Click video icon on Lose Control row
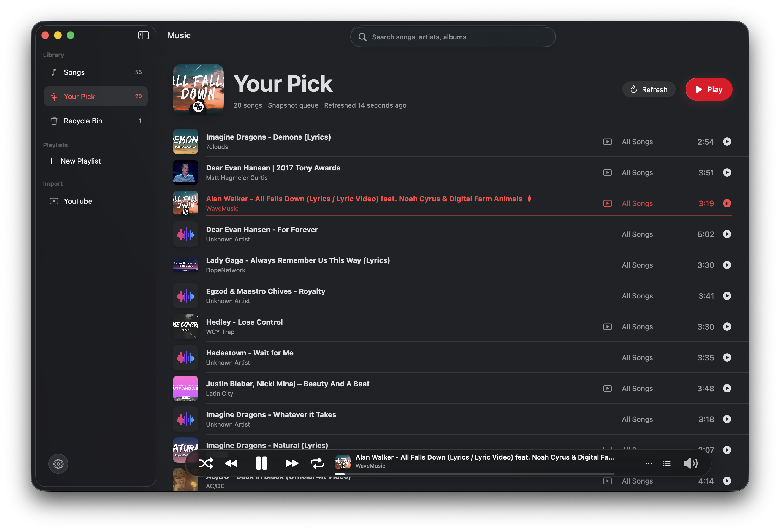The width and height of the screenshot is (780, 532). pyautogui.click(x=607, y=327)
